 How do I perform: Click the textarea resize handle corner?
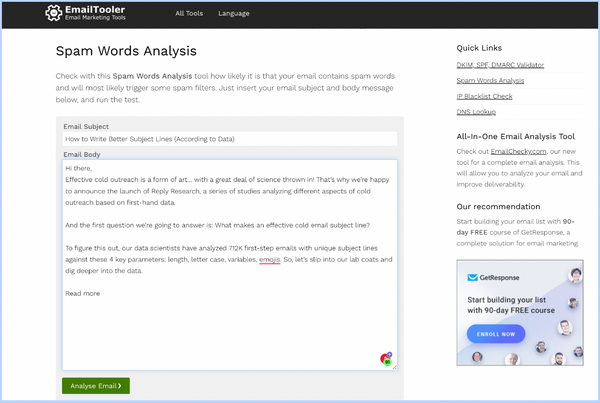394,366
